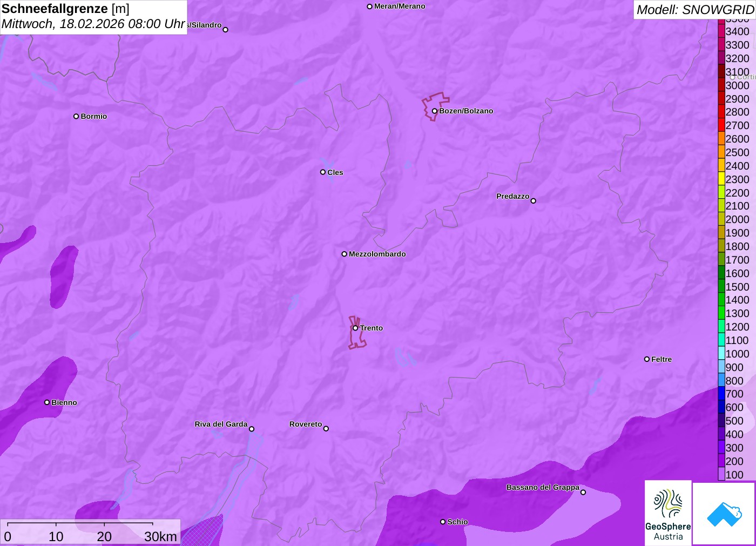Click the Bormio marker dot
This screenshot has height=546, width=756.
coord(76,116)
